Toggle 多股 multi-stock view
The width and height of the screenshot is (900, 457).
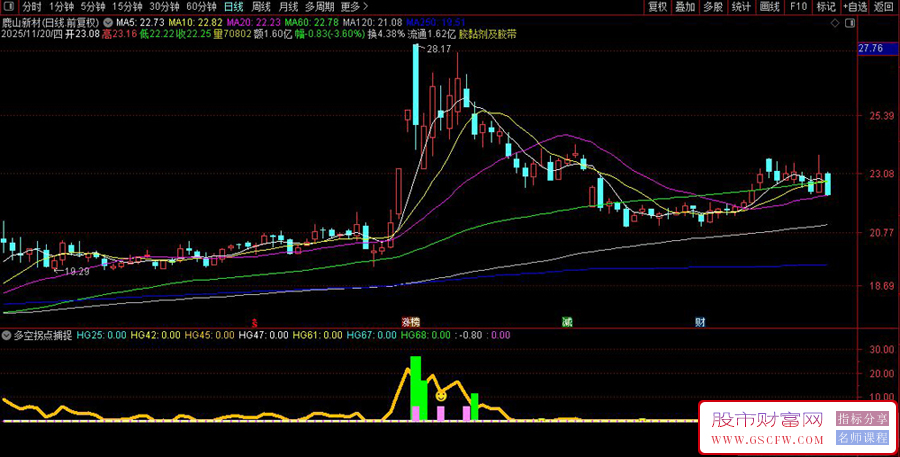713,6
